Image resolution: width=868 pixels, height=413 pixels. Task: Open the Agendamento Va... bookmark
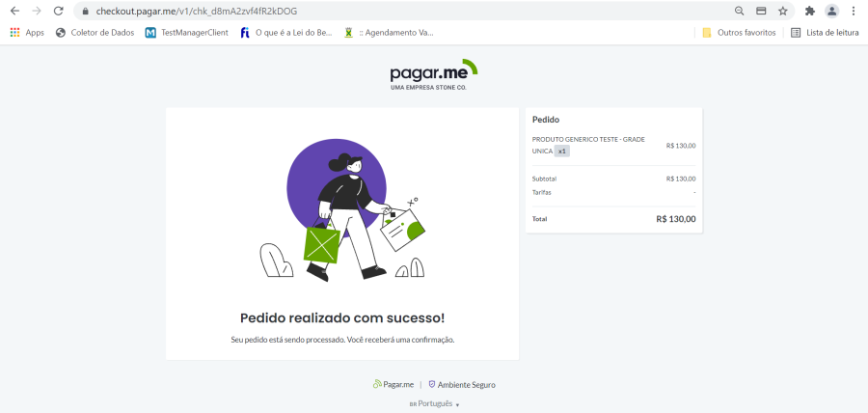pyautogui.click(x=389, y=33)
